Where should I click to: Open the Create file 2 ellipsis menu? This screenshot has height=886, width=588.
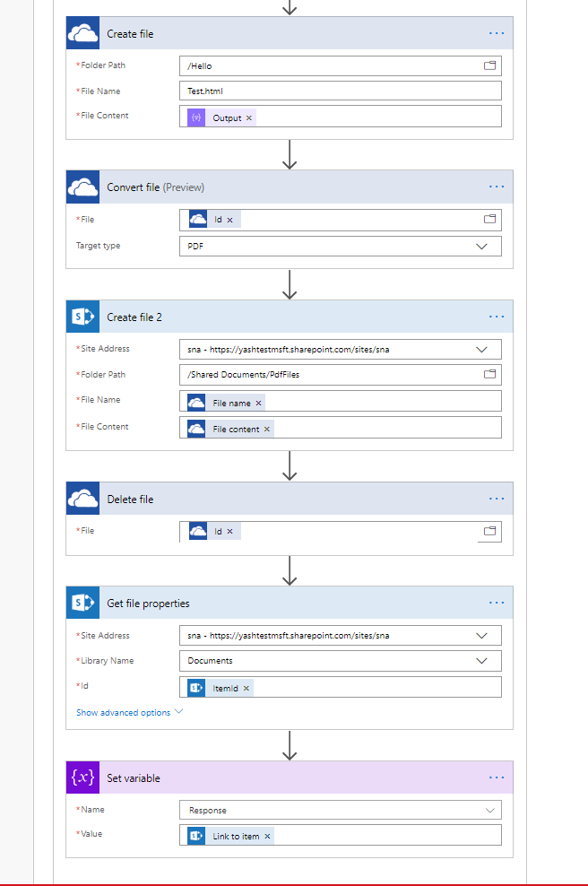point(497,317)
